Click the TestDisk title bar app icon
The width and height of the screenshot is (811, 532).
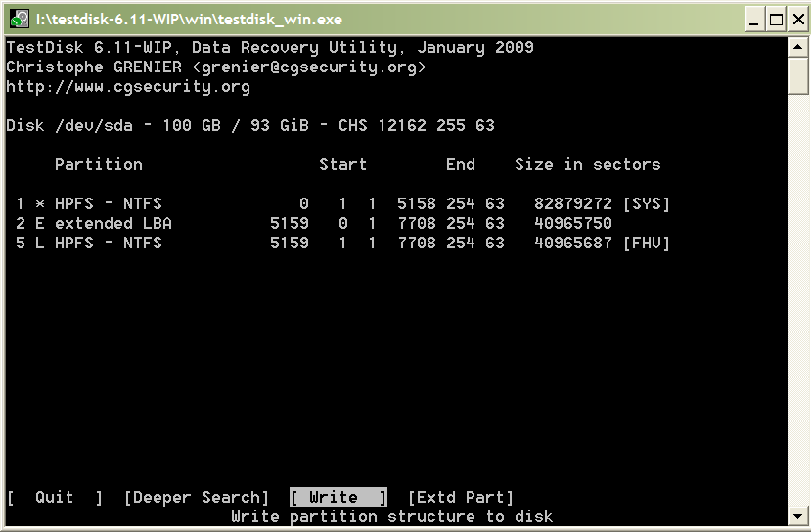click(x=20, y=20)
